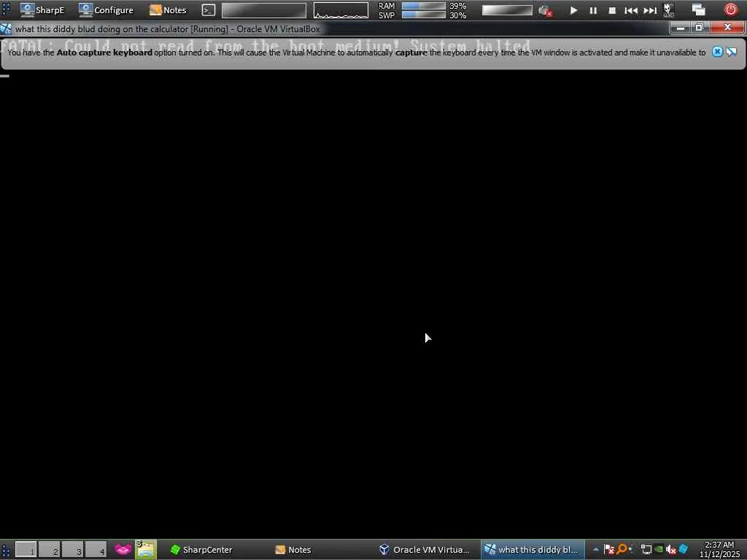
Task: Click the blue shield tray icon
Action: [x=683, y=549]
